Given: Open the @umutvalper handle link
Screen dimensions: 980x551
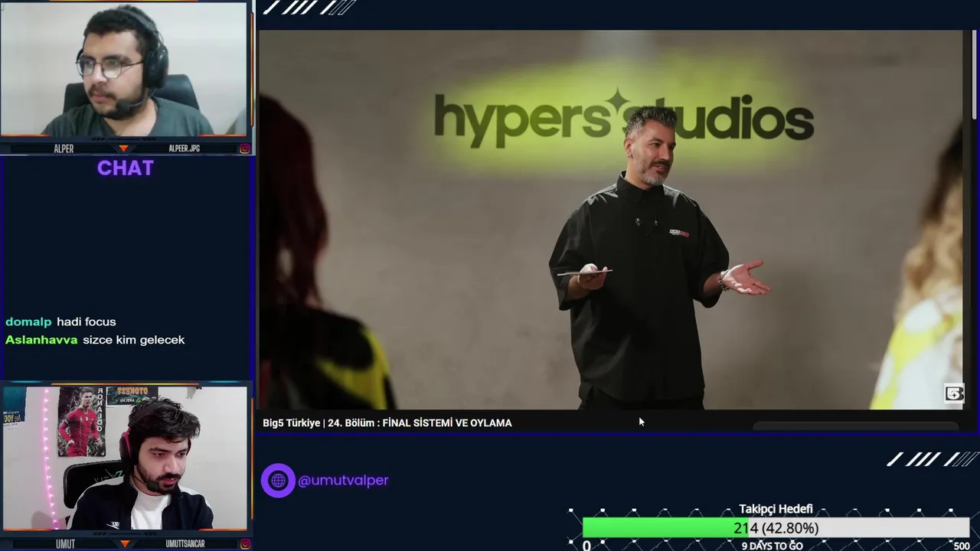Looking at the screenshot, I should coord(343,481).
